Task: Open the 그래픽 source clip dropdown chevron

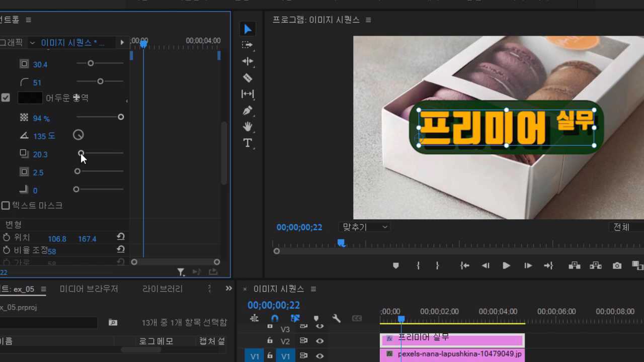Action: tap(32, 43)
